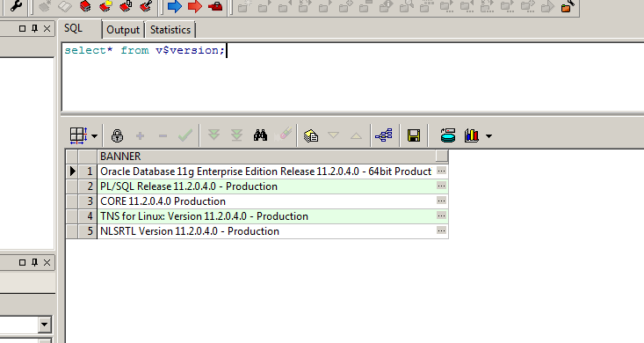Click the connect linked query icon
Image resolution: width=644 pixels, height=343 pixels.
tap(384, 135)
